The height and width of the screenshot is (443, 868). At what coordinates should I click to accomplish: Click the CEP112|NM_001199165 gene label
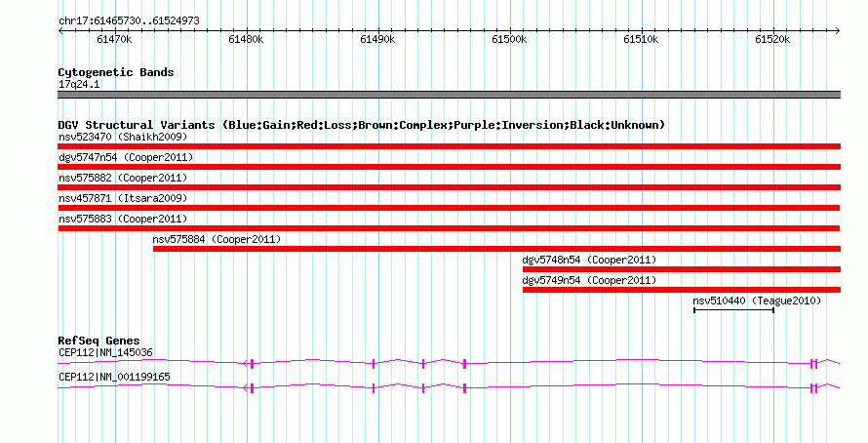coord(114,377)
